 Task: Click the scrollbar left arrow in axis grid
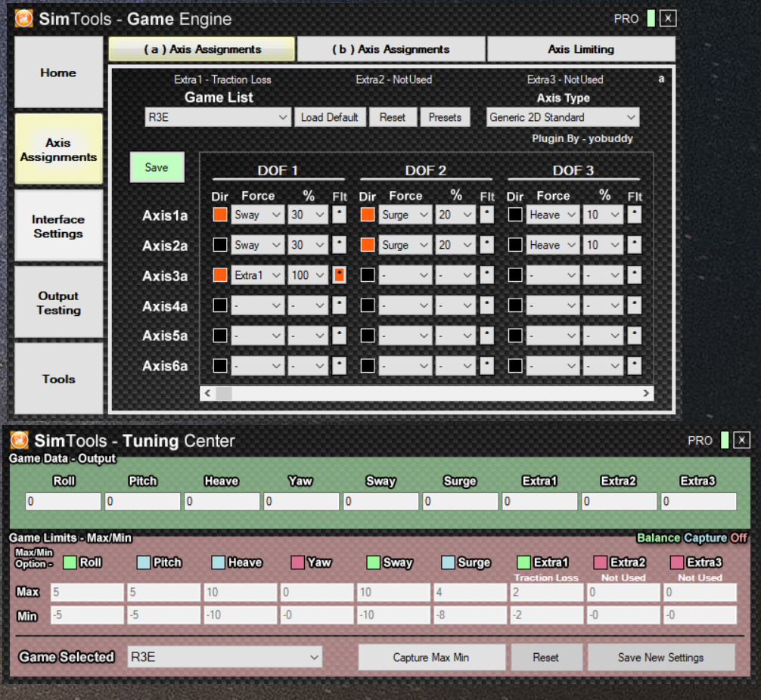208,393
